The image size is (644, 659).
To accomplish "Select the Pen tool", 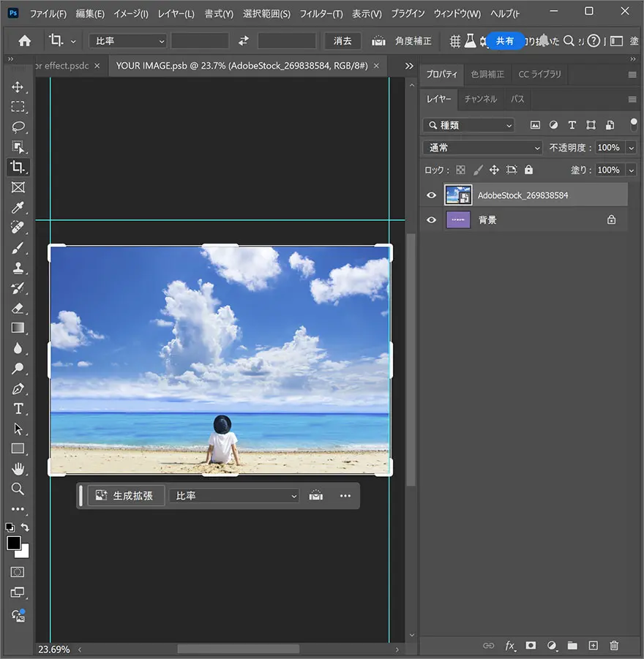I will 18,389.
